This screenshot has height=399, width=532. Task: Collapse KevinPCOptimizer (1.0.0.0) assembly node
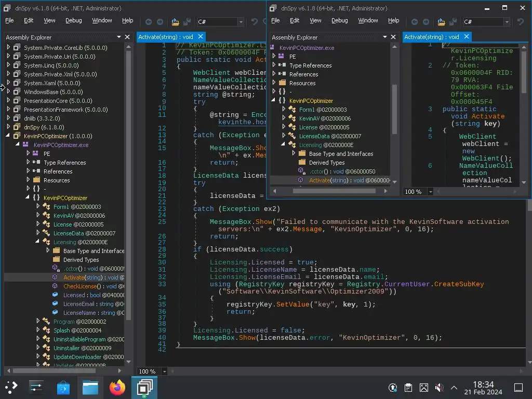tap(8, 136)
